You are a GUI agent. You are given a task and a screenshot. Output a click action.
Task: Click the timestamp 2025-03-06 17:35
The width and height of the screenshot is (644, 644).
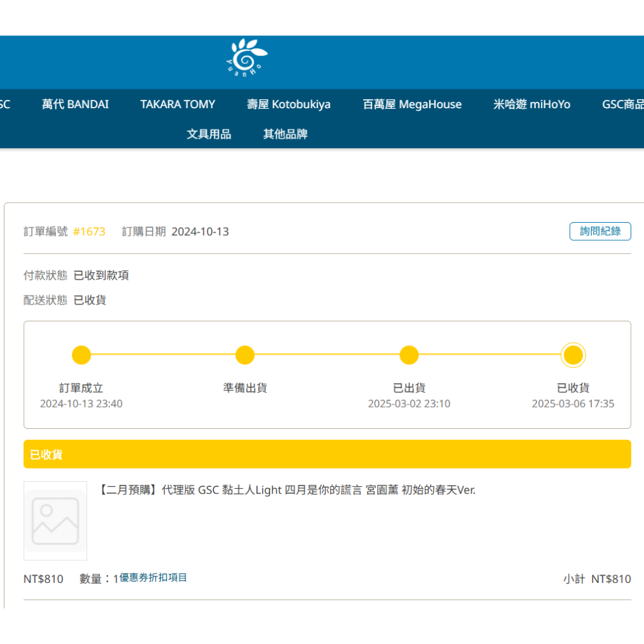(573, 404)
